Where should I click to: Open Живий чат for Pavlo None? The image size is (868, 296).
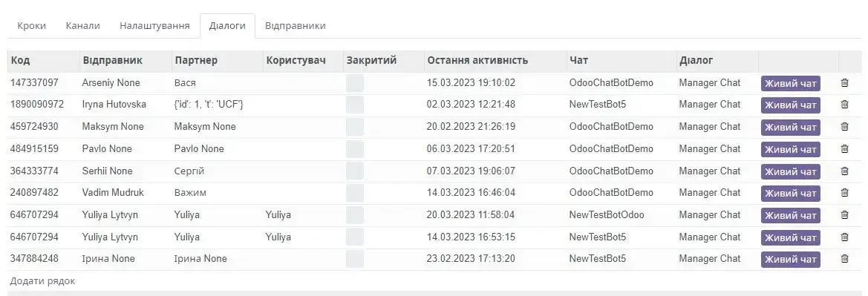(x=791, y=149)
